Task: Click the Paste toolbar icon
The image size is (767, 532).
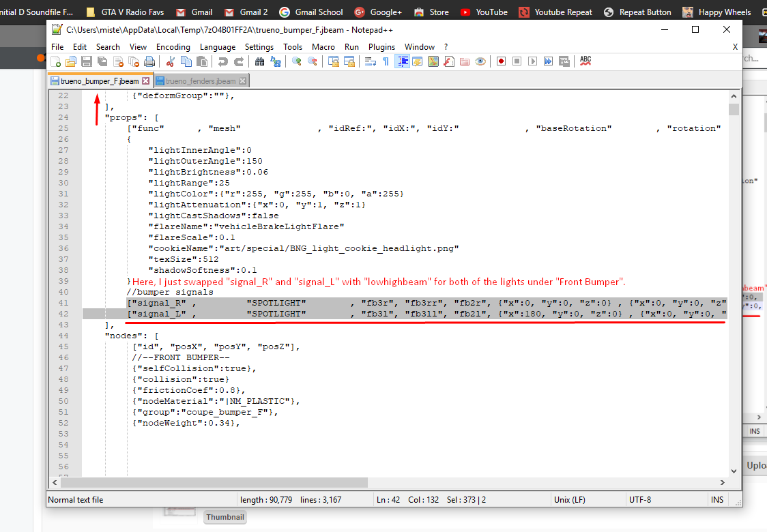Action: (201, 61)
